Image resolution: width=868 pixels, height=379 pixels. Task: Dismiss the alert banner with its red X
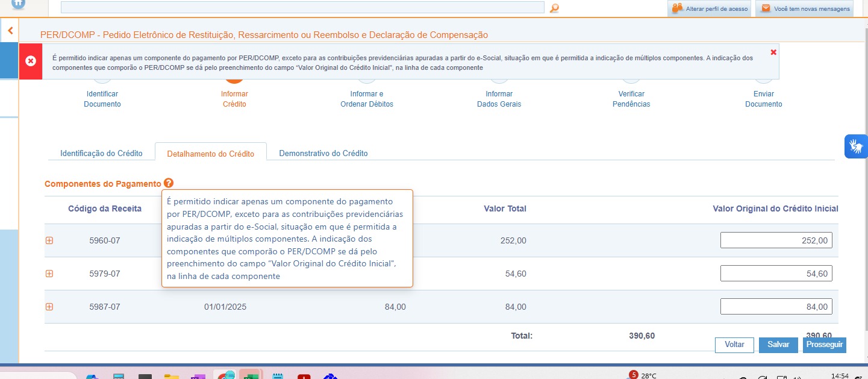tap(773, 52)
